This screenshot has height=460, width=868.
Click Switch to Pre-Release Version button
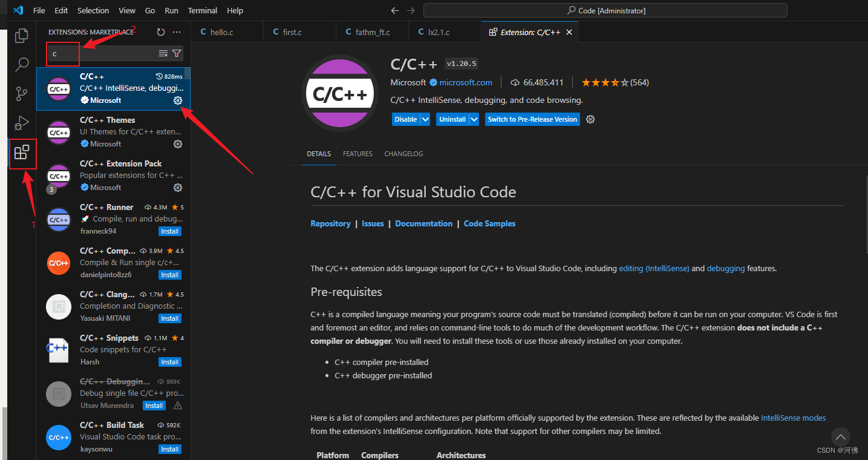pyautogui.click(x=532, y=119)
